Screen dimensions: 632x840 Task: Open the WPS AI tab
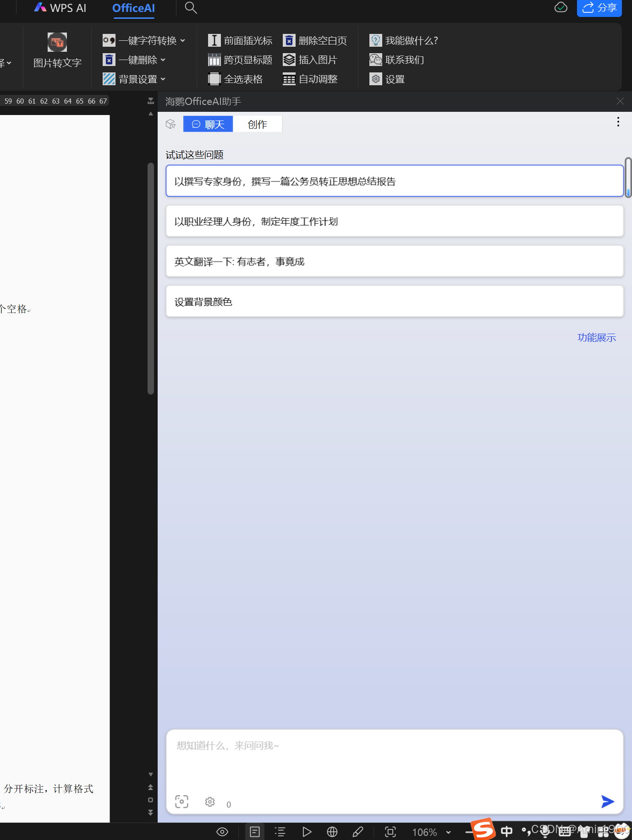(x=60, y=8)
